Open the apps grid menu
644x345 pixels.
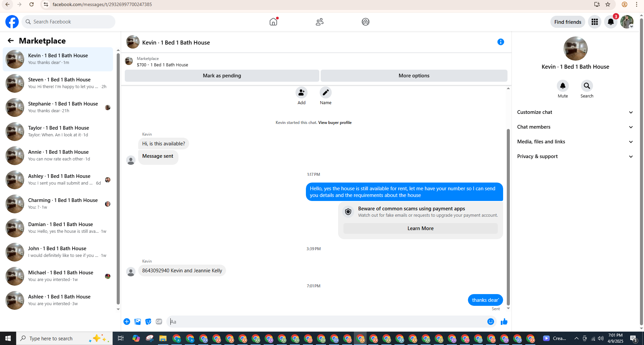pos(595,22)
